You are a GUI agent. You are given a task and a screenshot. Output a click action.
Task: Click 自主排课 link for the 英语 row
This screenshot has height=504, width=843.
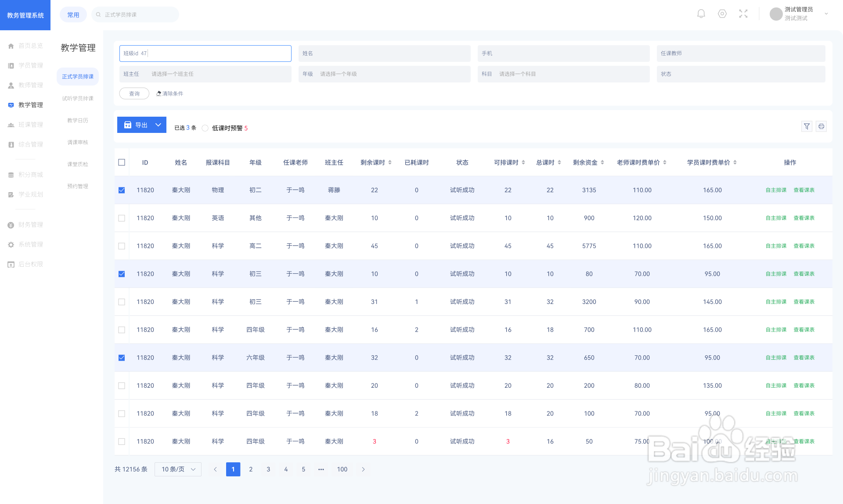pyautogui.click(x=776, y=218)
